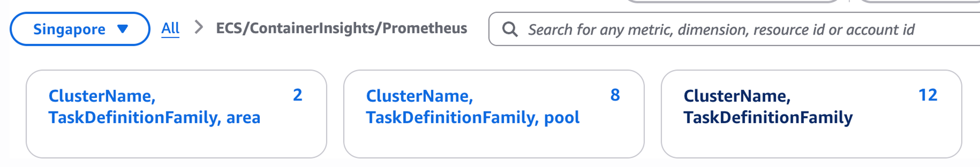Select the 'TaskDefinitionFamily, pool' link text

tap(473, 117)
